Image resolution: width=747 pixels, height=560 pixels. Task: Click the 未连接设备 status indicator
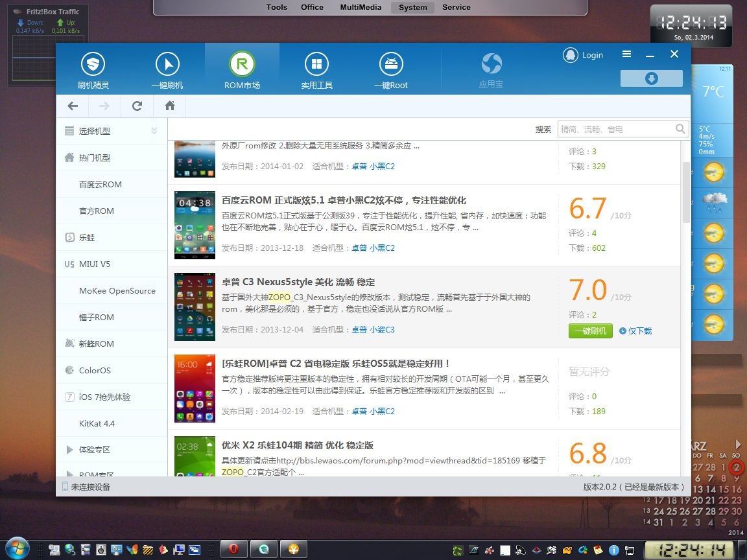click(x=86, y=487)
